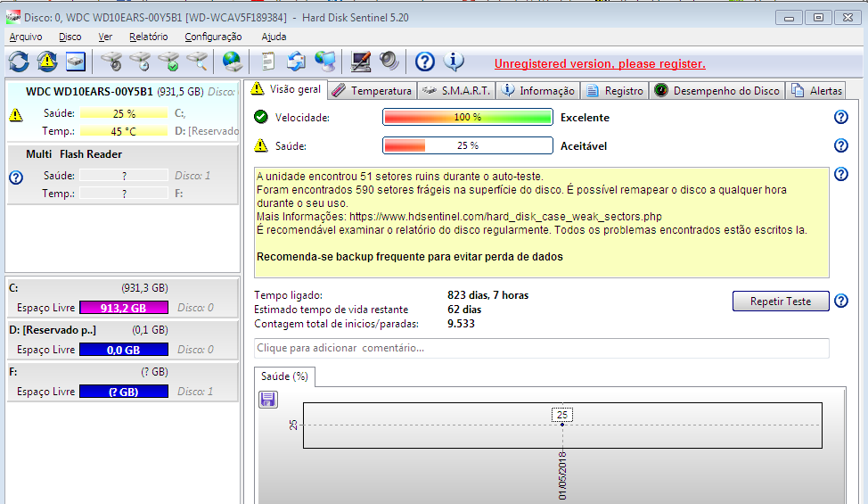
Task: Switch to the Desempenho do Disco tab
Action: [x=717, y=91]
